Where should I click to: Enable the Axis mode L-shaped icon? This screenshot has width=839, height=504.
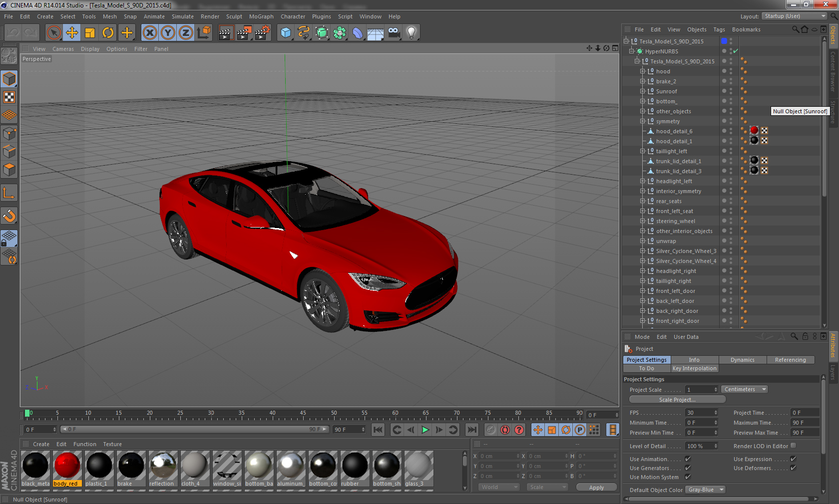point(9,193)
